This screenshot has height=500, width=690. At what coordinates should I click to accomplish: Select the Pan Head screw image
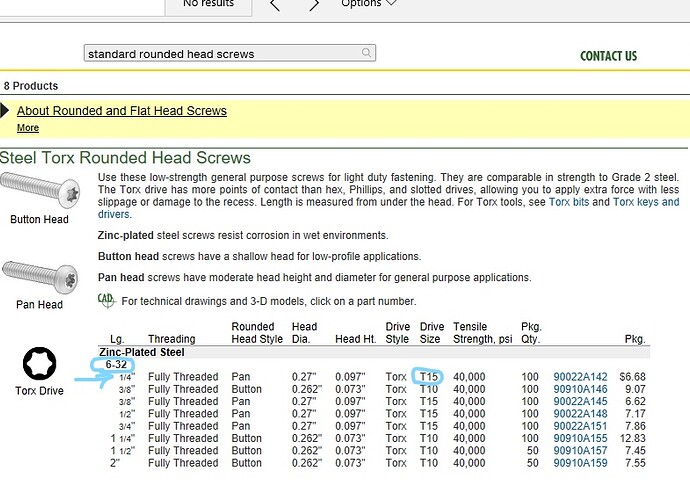(x=40, y=276)
